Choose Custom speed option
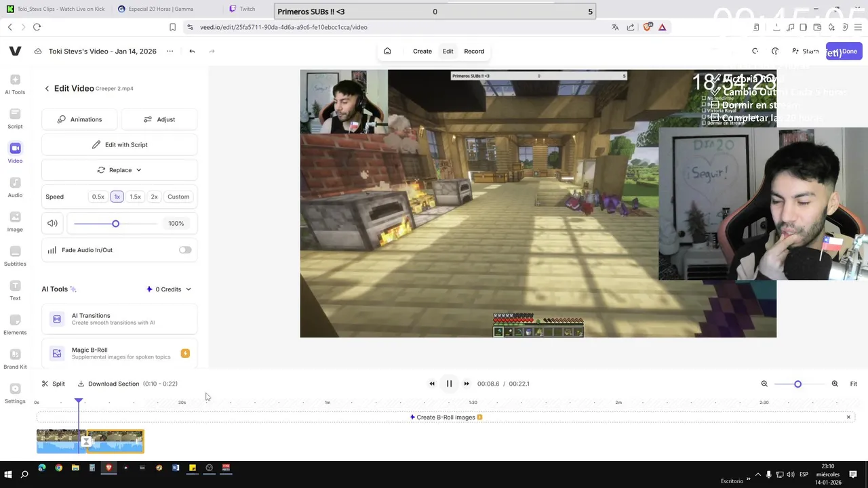 point(178,197)
